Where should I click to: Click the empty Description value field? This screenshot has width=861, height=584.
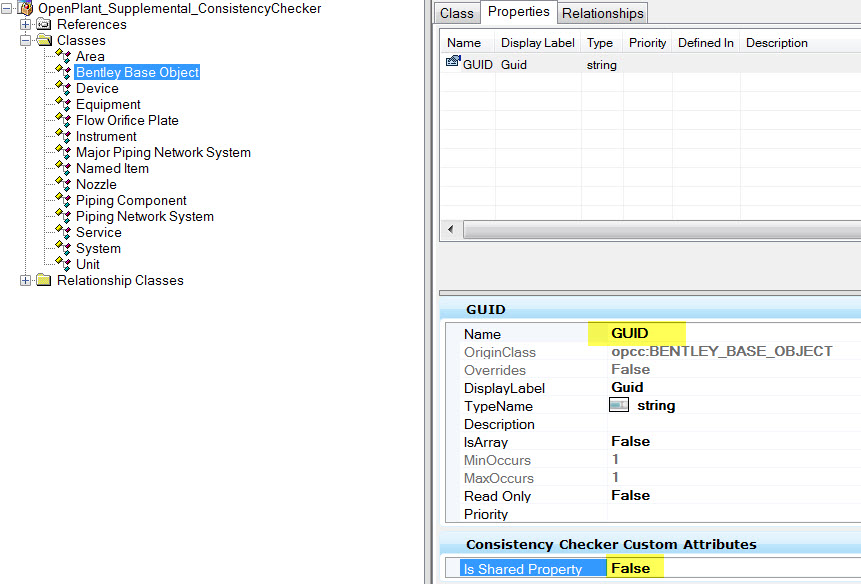pyautogui.click(x=734, y=424)
